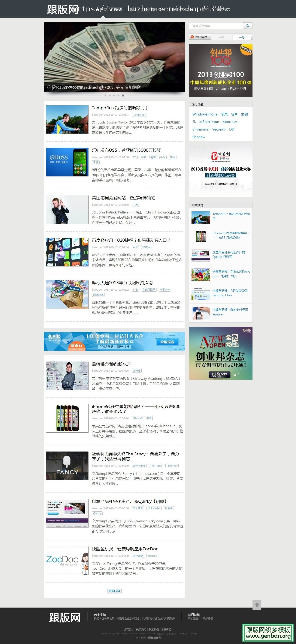Image resolution: width=296 pixels, height=644 pixels.
Task: Click the back-to-top arrow icon
Action: [257, 605]
